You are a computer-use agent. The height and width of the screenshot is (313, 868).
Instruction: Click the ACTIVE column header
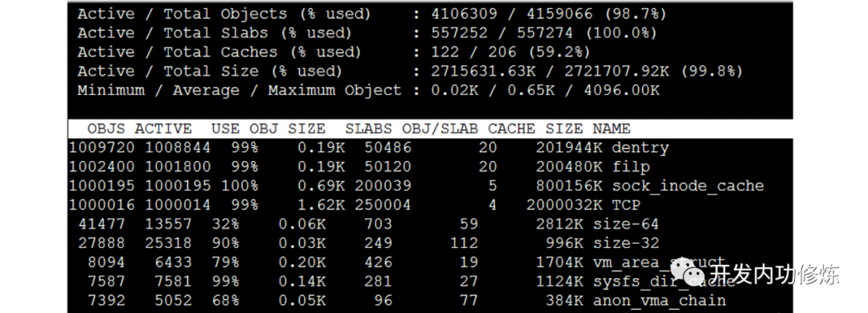[163, 129]
